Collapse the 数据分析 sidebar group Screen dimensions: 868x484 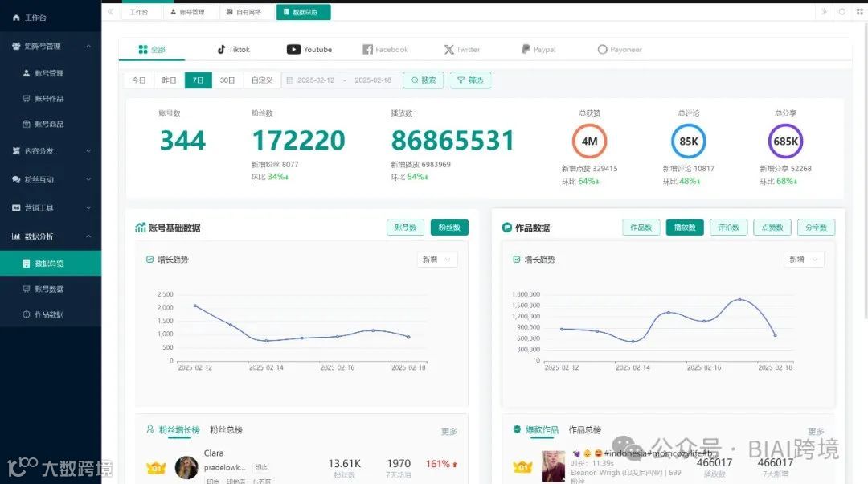51,236
